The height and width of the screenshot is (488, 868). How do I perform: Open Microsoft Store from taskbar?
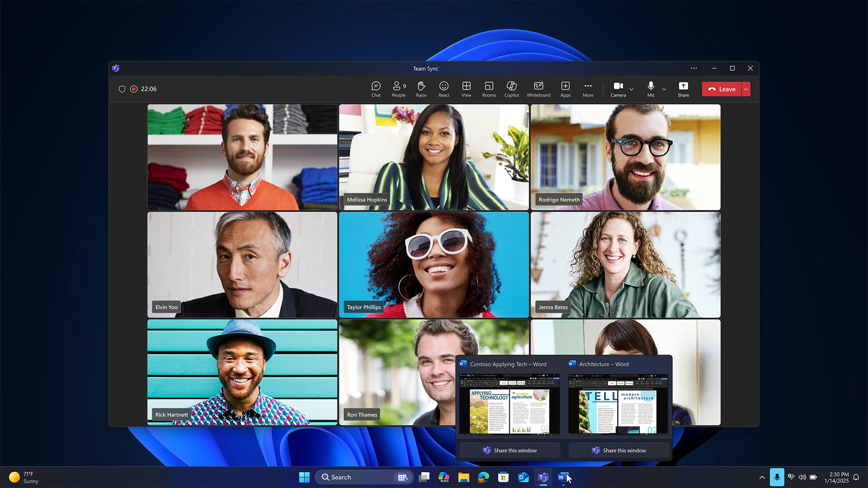click(x=503, y=477)
